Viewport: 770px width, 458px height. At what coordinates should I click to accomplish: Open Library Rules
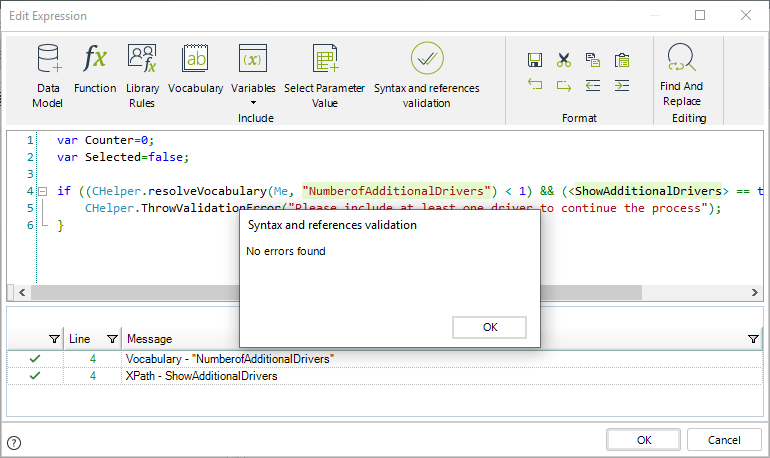coord(142,76)
